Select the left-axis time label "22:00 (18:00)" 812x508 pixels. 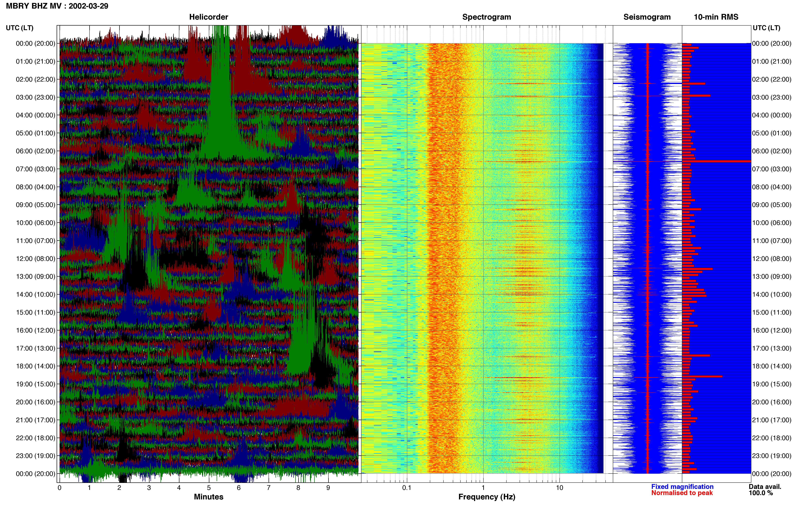(x=36, y=438)
